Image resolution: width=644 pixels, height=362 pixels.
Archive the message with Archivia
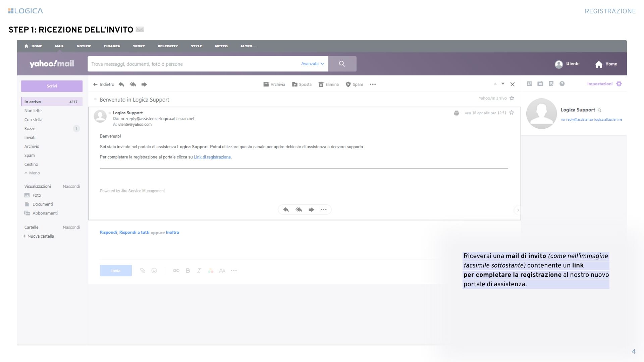click(274, 84)
